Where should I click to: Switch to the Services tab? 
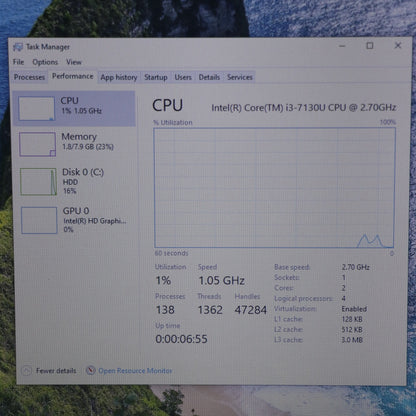[240, 77]
